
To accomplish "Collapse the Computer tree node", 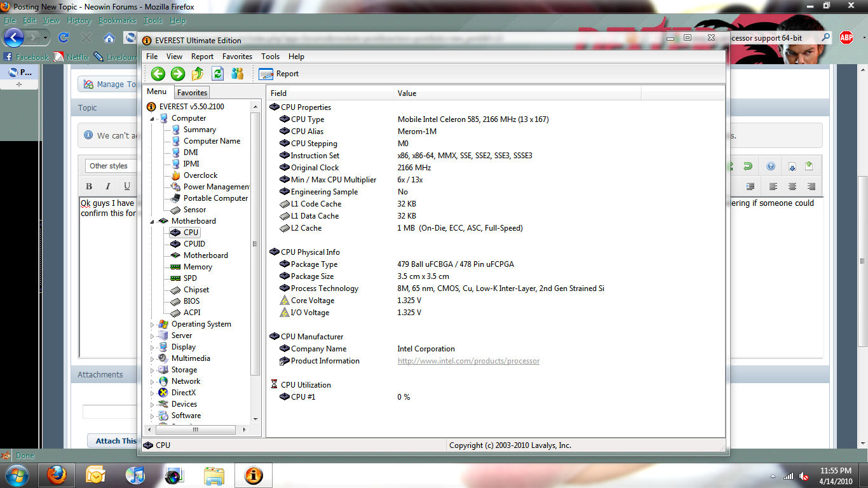I will (x=153, y=119).
